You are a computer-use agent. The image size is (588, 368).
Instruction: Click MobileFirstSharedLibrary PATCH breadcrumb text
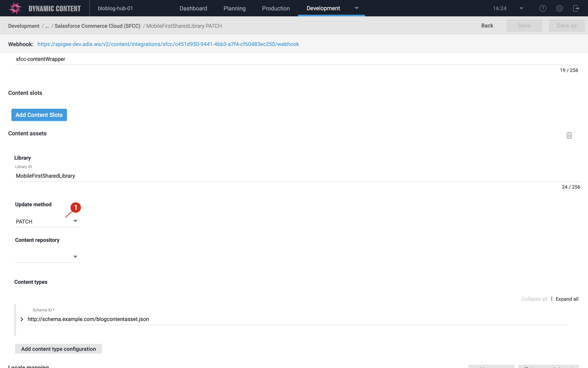(184, 26)
